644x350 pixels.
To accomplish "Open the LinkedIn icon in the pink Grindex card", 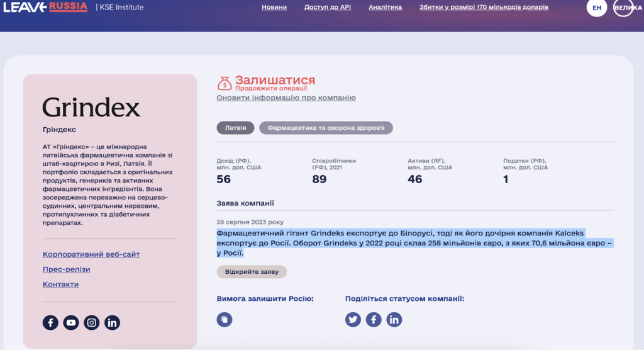I will click(112, 322).
